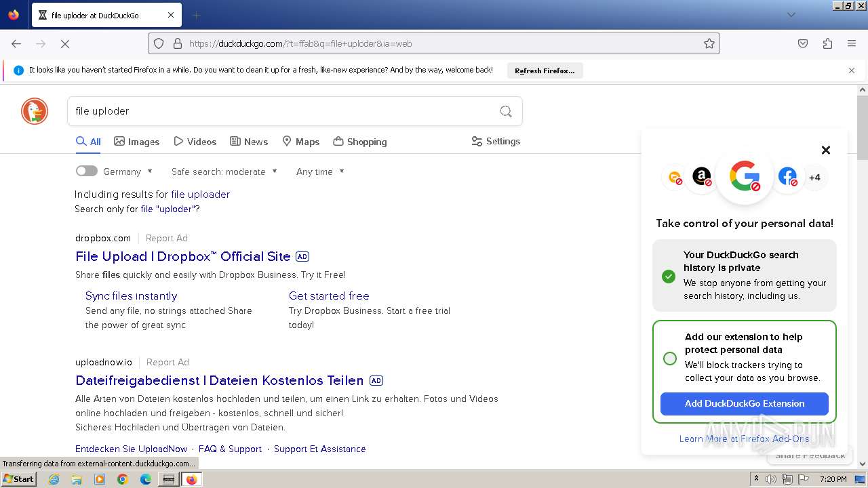Click the Firefox taskbar button
The image size is (868, 488).
[191, 479]
